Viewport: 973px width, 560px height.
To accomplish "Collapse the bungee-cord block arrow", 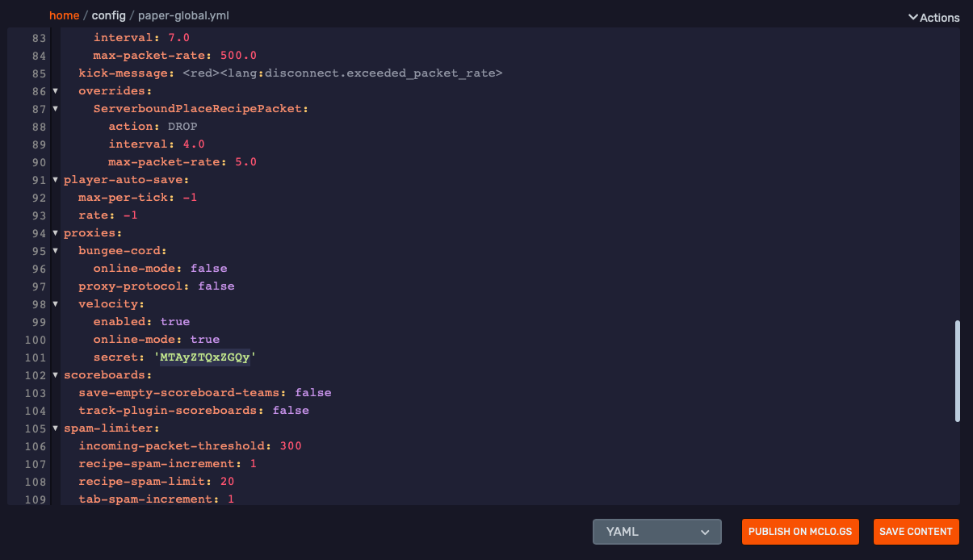I will pyautogui.click(x=56, y=251).
